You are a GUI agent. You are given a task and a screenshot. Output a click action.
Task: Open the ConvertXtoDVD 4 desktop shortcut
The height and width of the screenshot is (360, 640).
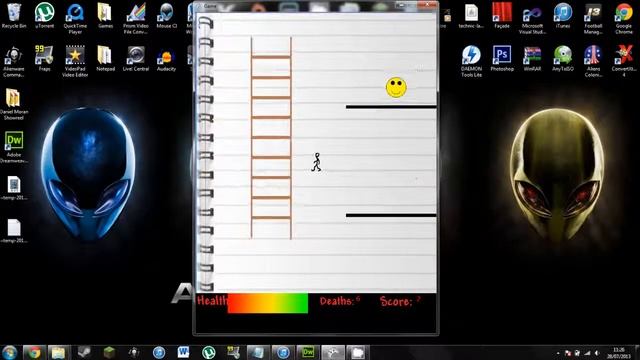point(624,61)
